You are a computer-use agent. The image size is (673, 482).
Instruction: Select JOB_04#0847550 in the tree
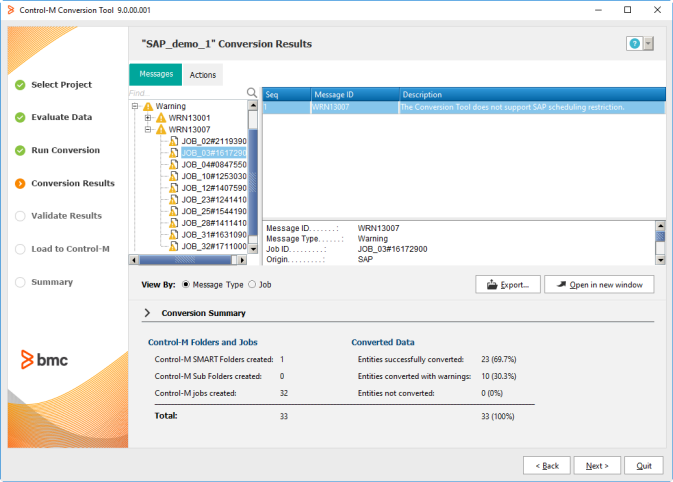coord(214,164)
